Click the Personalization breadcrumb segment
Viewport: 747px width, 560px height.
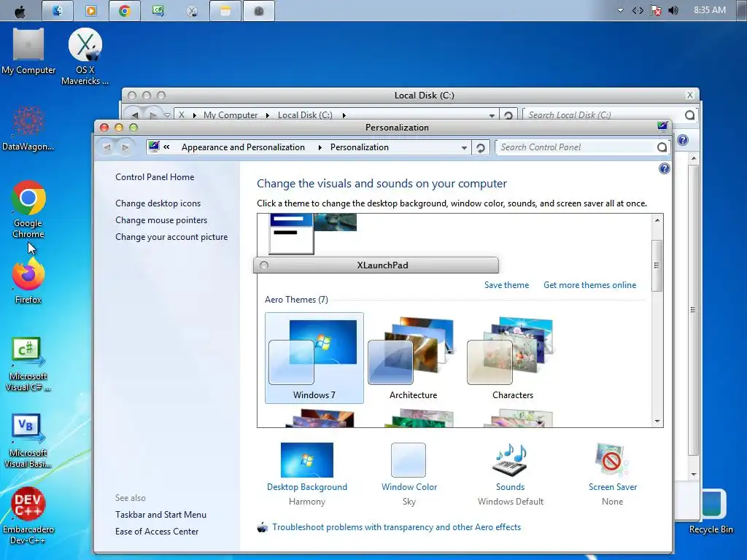(x=359, y=147)
